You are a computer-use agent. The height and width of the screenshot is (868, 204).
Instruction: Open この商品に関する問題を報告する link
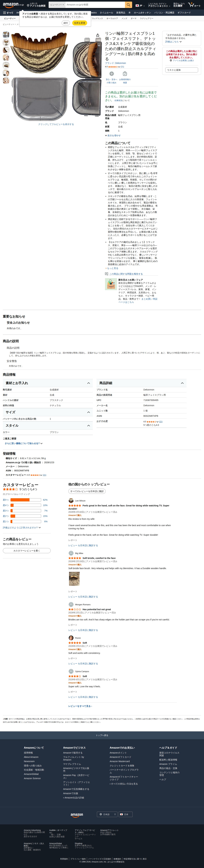click(x=126, y=274)
